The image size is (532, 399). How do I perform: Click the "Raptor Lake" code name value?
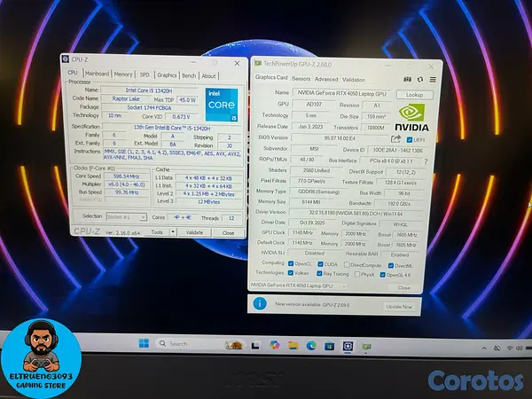[x=126, y=98]
